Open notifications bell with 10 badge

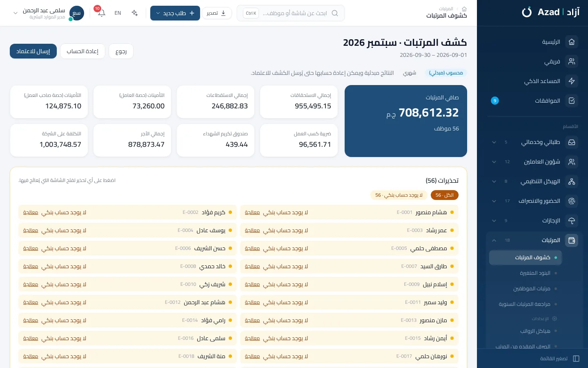[101, 13]
